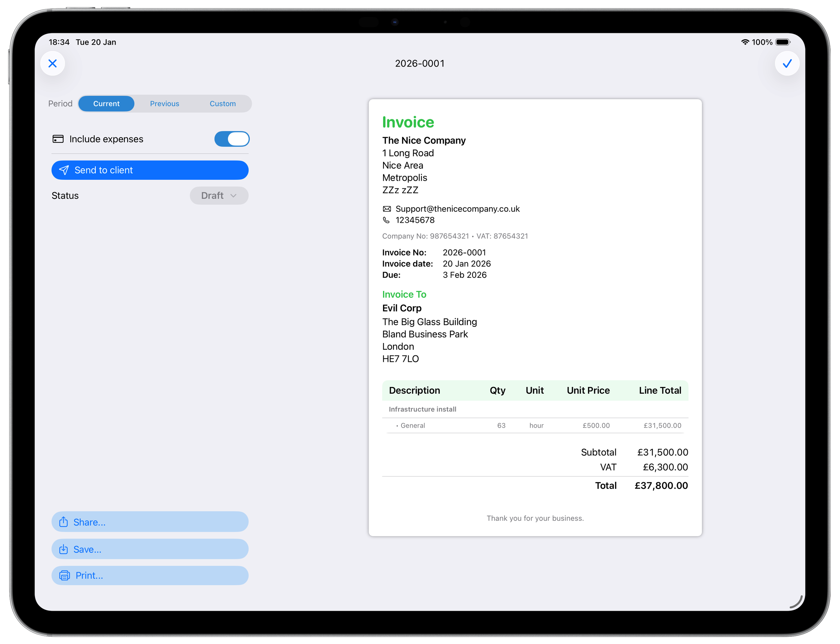Click the credit card expenses icon
The image size is (840, 644).
(58, 139)
